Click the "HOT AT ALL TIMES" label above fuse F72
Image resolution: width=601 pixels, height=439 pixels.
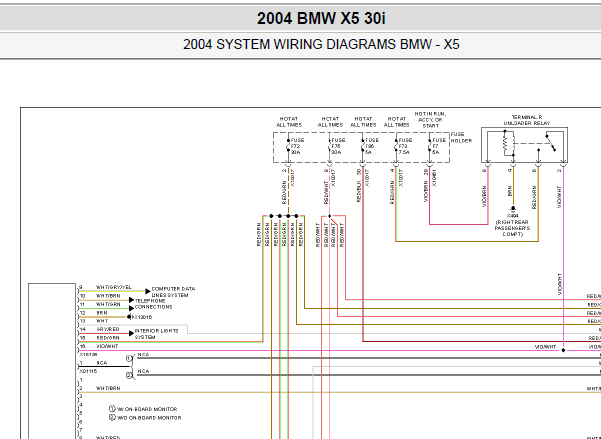pyautogui.click(x=289, y=122)
